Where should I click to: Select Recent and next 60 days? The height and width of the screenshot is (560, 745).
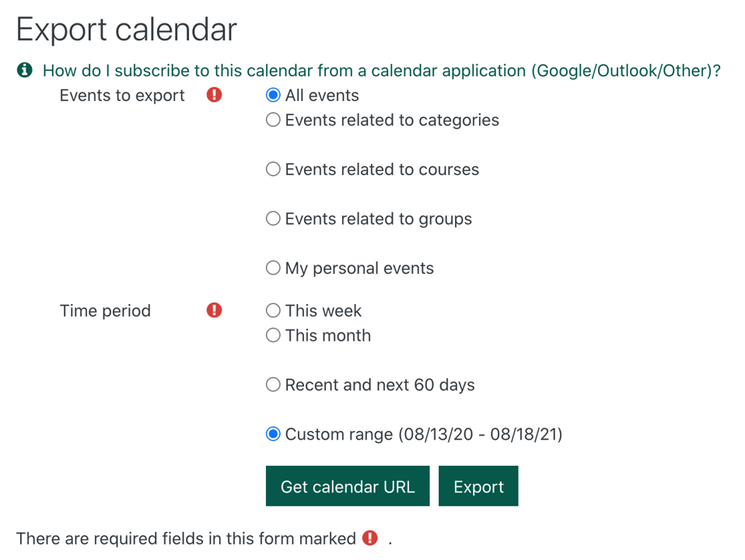click(x=273, y=384)
